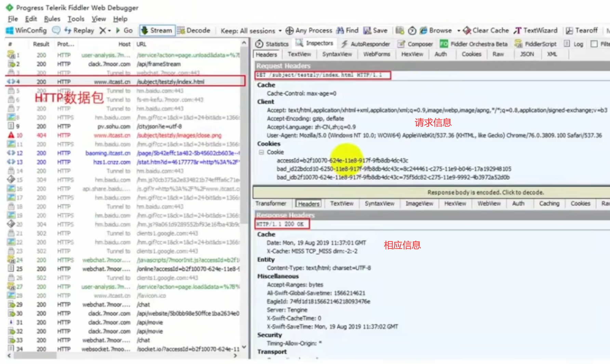The image size is (610, 364).
Task: Open the Rules menu
Action: coord(52,19)
